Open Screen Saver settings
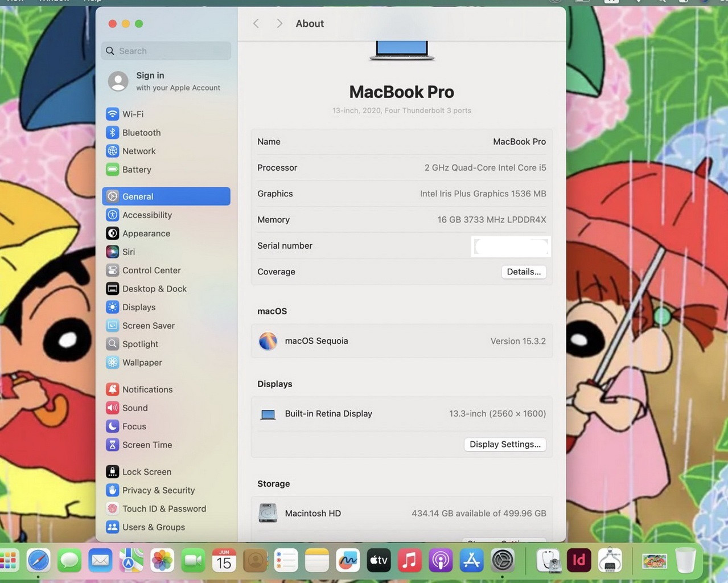728x583 pixels. tap(166, 326)
